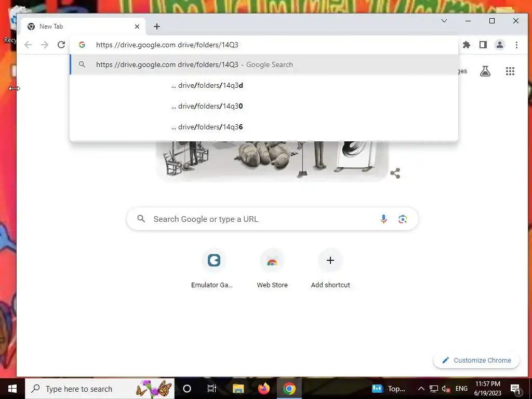Click the address bar URL text
The height and width of the screenshot is (399, 532).
167,45
